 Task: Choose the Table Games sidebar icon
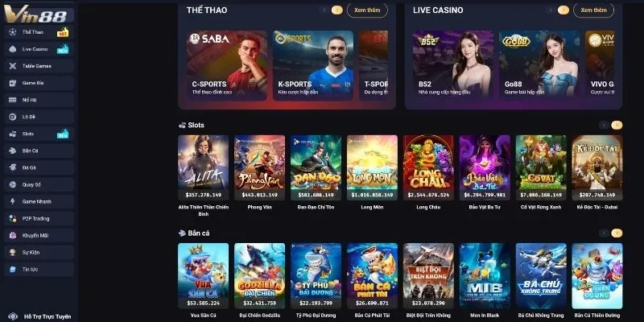pyautogui.click(x=13, y=66)
